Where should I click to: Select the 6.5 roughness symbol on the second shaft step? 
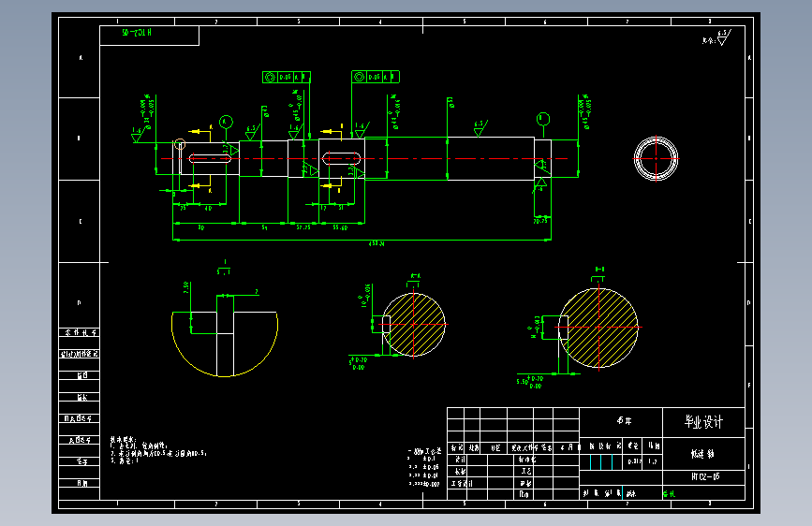(252, 132)
